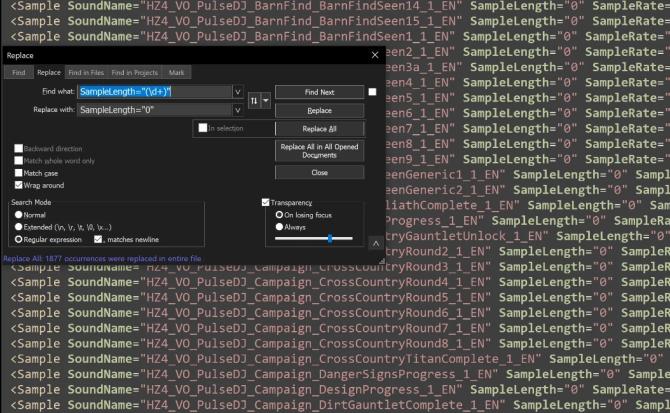Disable the Wrap around checkbox

click(19, 185)
